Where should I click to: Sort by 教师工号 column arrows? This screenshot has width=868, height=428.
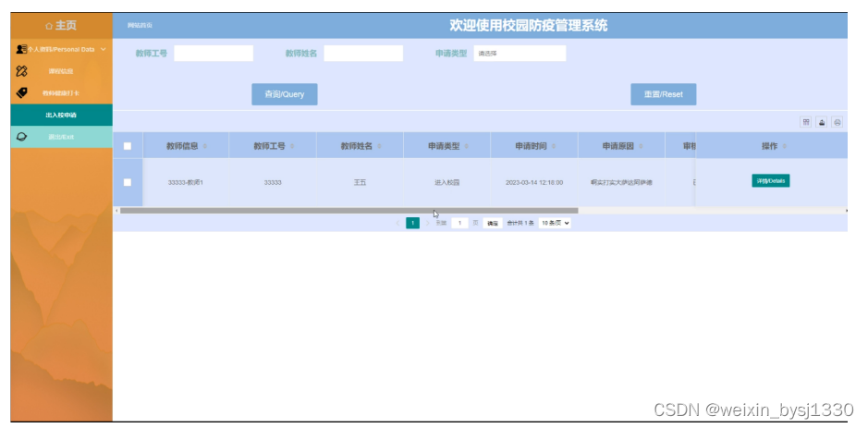coord(292,146)
